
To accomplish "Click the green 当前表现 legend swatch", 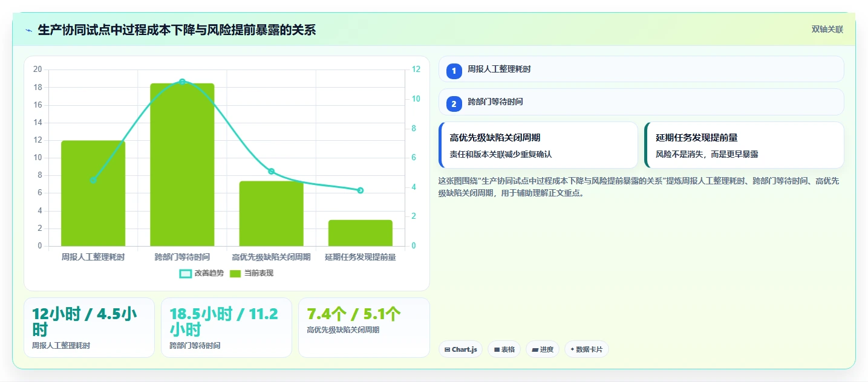I will click(236, 274).
